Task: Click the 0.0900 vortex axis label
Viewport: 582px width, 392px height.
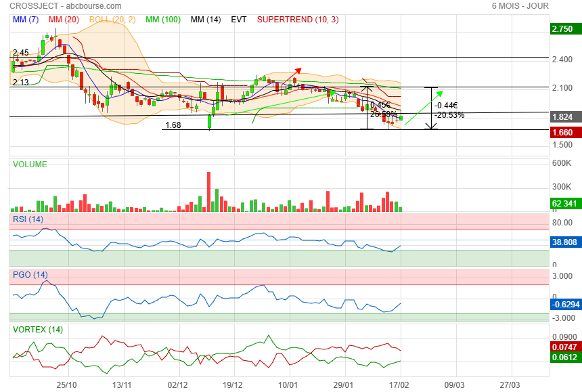Action: tap(564, 337)
